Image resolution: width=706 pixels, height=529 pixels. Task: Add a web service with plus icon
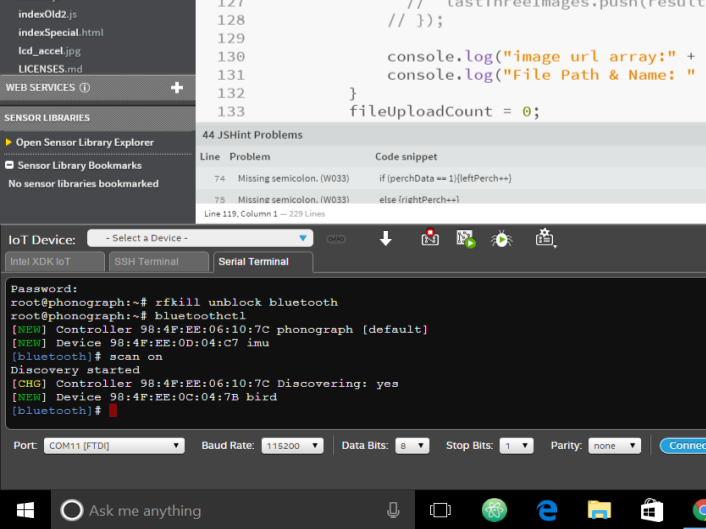click(177, 88)
